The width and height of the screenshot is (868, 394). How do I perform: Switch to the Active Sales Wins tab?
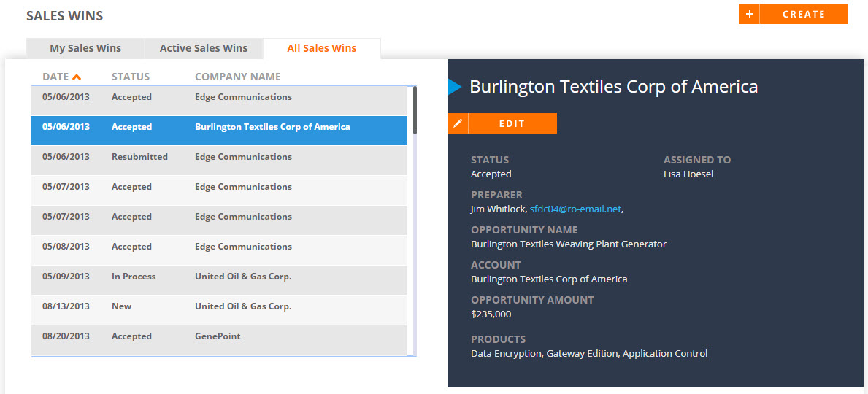204,48
